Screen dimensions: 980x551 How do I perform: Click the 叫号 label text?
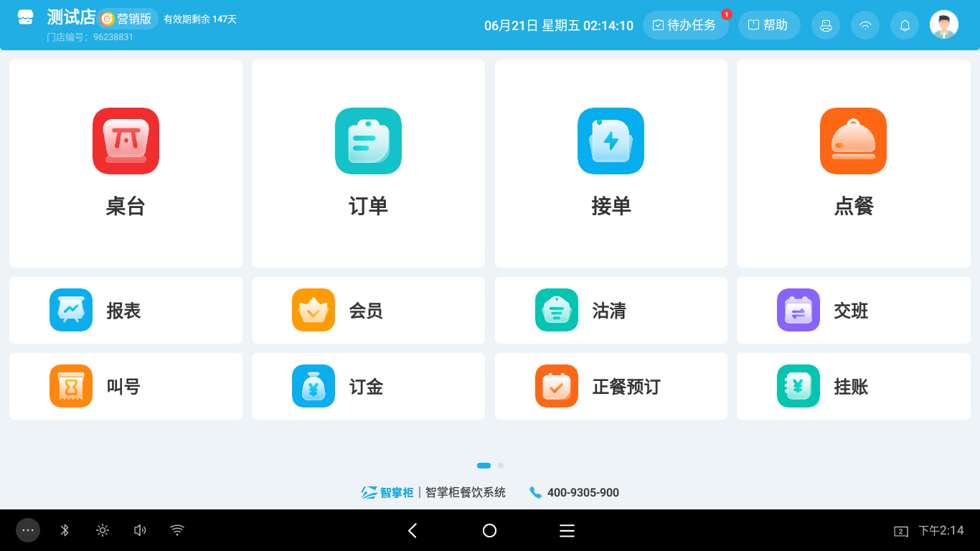[x=123, y=387]
